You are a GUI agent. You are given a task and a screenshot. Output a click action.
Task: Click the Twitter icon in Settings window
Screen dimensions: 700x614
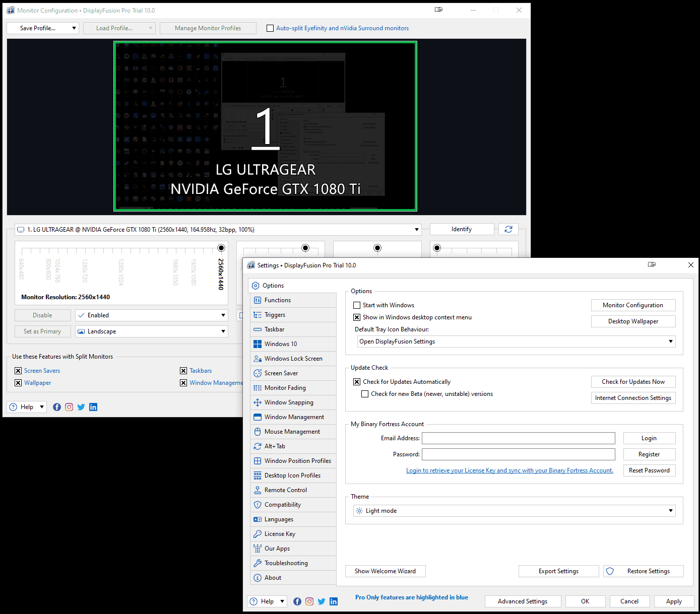tap(322, 601)
